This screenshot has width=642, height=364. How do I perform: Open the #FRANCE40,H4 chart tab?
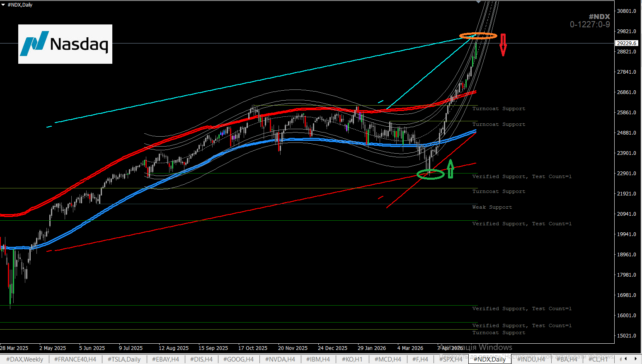tap(75, 359)
